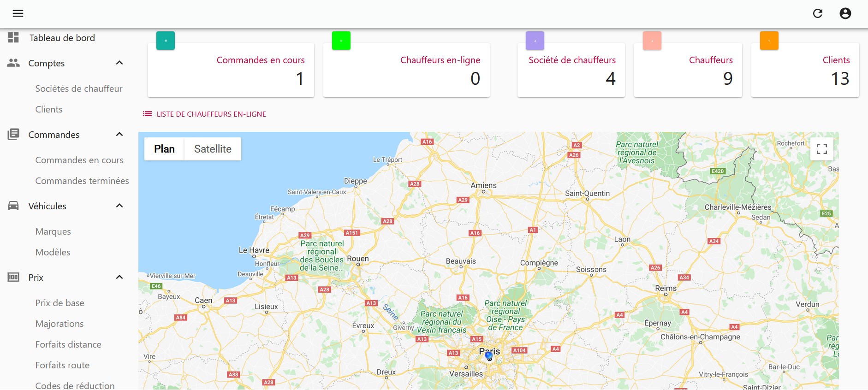Click the purple Société de chauffeurs card icon
The width and height of the screenshot is (868, 390).
point(535,41)
